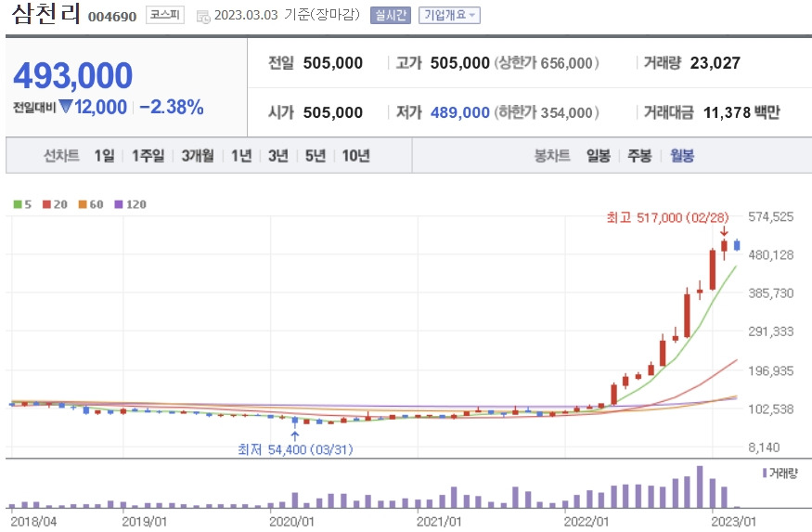This screenshot has height=532, width=812.
Task: Select the 1주일 line chart tab
Action: click(x=148, y=155)
